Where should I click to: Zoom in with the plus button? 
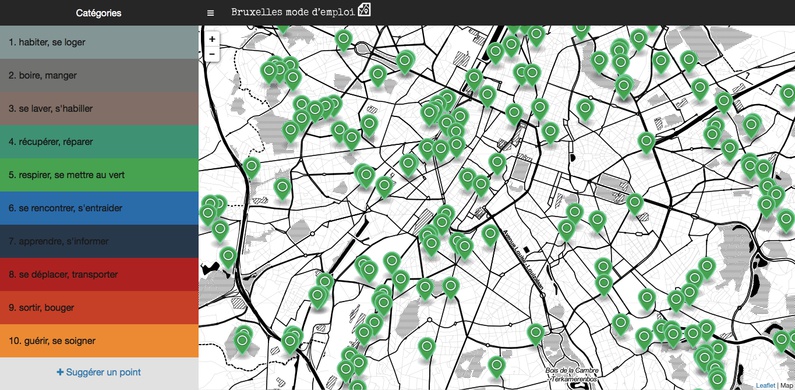pyautogui.click(x=212, y=39)
